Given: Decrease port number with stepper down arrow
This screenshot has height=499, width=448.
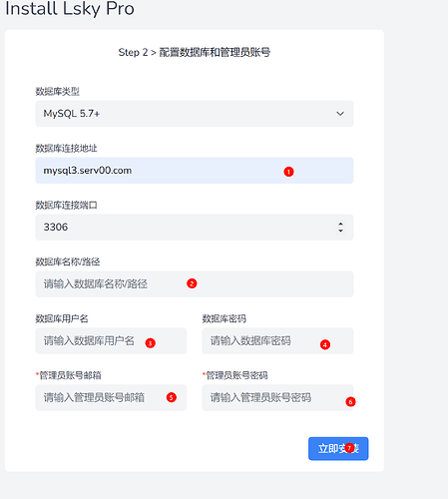Looking at the screenshot, I should coord(340,231).
